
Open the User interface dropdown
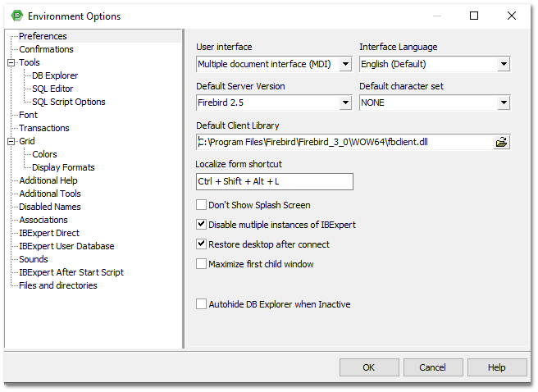click(x=345, y=64)
